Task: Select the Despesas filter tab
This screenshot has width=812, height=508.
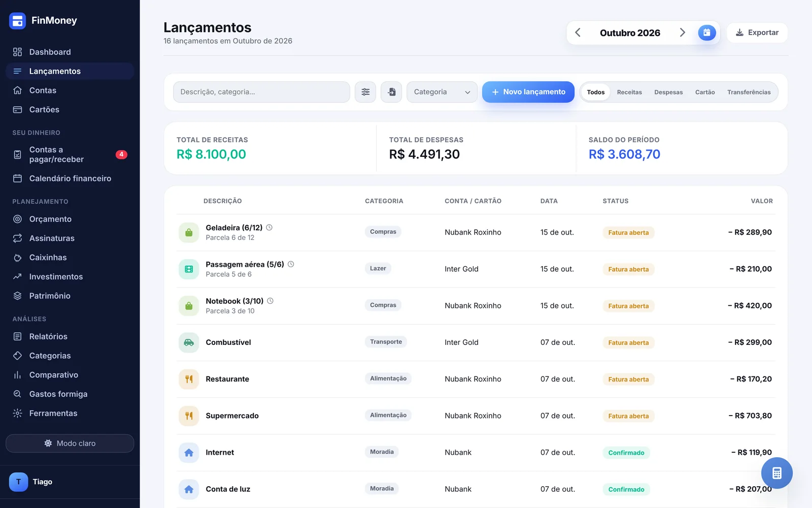Action: point(668,92)
